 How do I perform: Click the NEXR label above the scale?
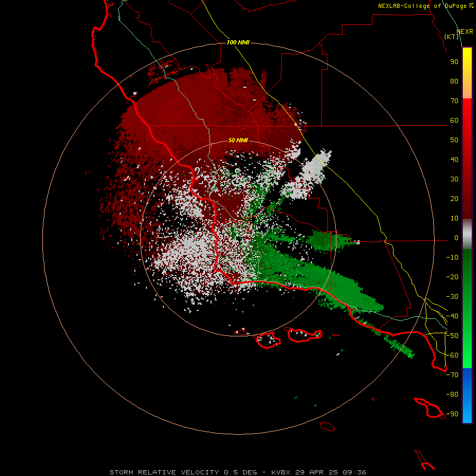pos(464,32)
